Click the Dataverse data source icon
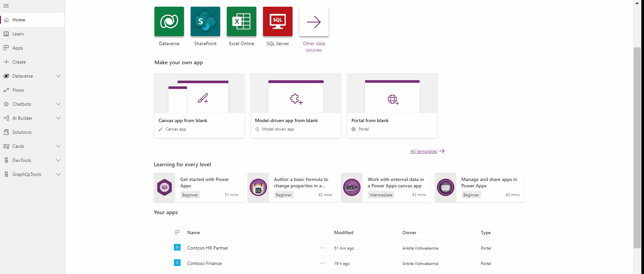Viewport: 644px width, 274px height. pyautogui.click(x=169, y=22)
